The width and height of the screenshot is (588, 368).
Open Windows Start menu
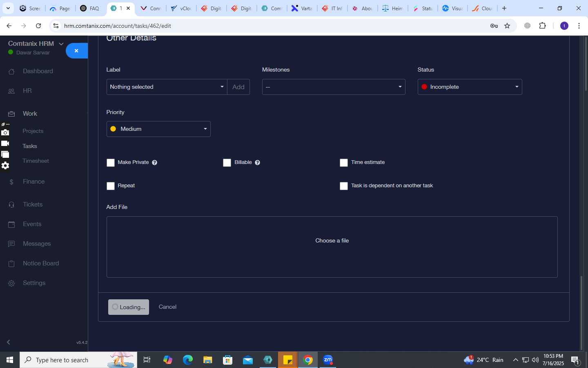[x=10, y=360]
